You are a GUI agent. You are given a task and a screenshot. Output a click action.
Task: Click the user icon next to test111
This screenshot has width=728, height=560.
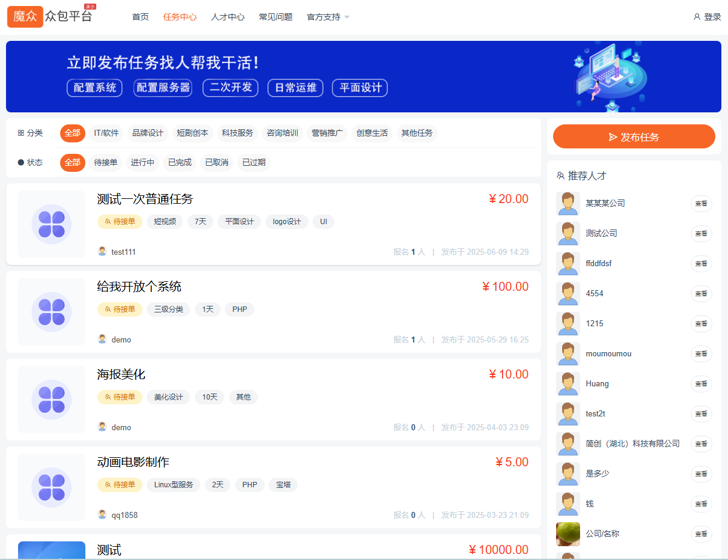(102, 252)
